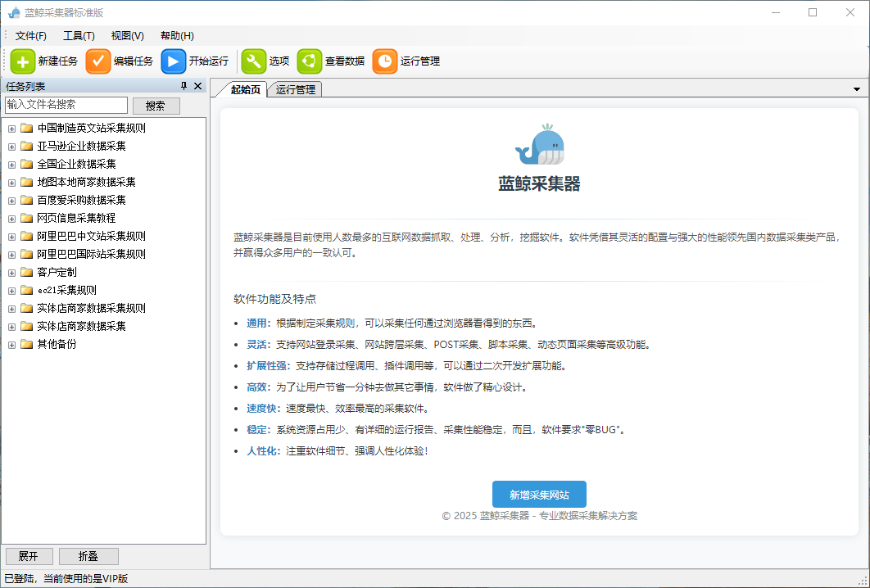Open the 文件(F) menu
The width and height of the screenshot is (870, 588).
[31, 35]
